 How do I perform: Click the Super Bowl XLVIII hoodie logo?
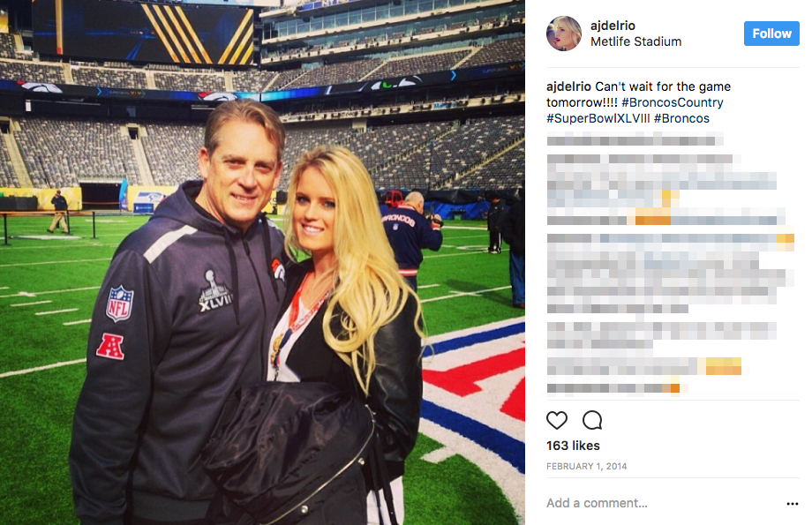pos(214,291)
